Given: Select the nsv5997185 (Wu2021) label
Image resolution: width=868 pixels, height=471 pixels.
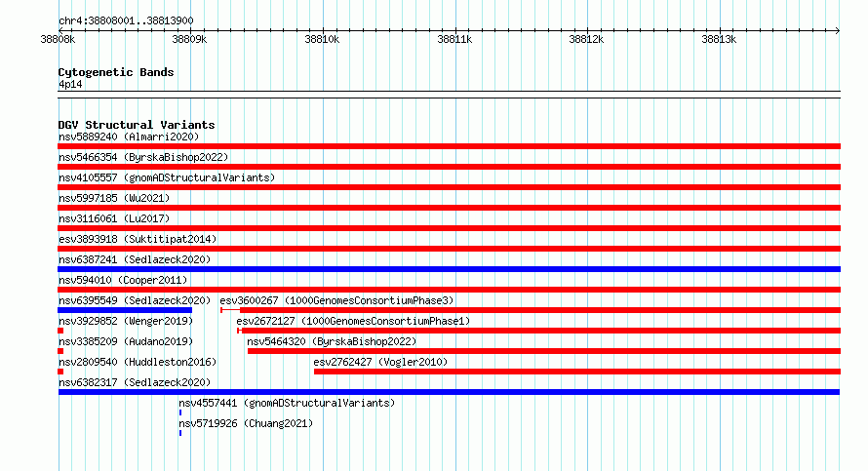Looking at the screenshot, I should (114, 198).
